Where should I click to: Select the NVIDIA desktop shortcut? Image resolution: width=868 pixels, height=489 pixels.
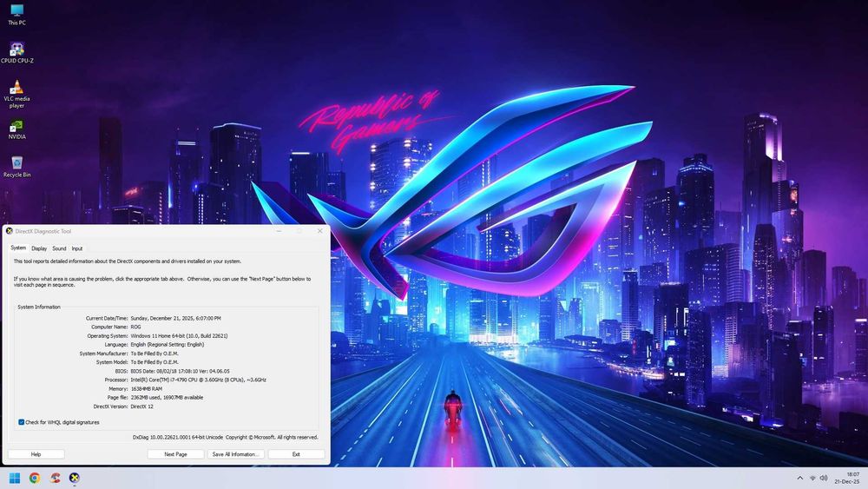click(x=16, y=129)
